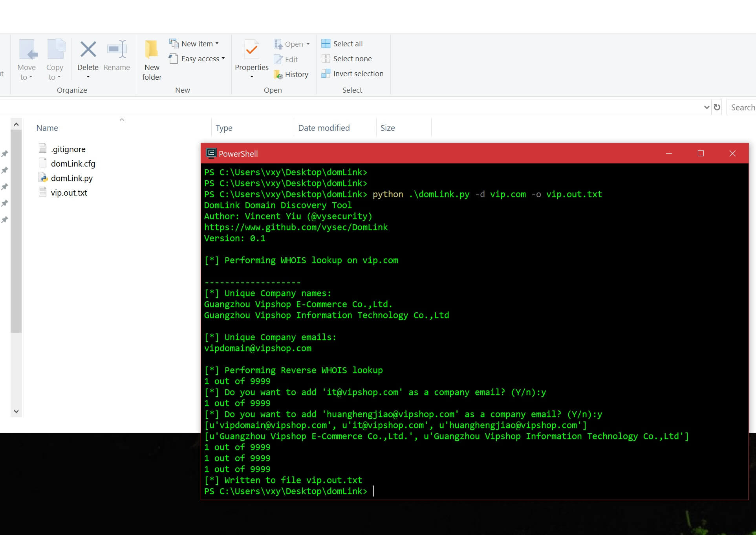Click the PowerShell window title icon

211,153
